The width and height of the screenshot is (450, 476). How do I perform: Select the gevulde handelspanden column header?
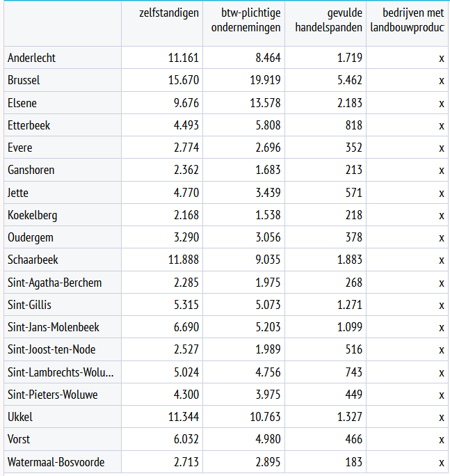coord(328,20)
